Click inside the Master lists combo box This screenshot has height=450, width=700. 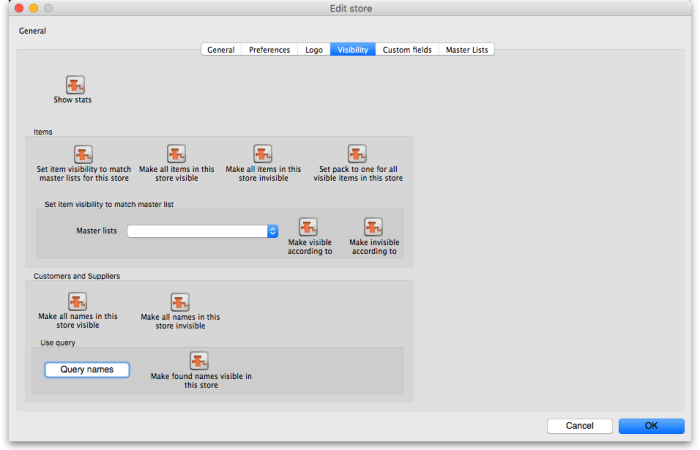[x=195, y=231]
